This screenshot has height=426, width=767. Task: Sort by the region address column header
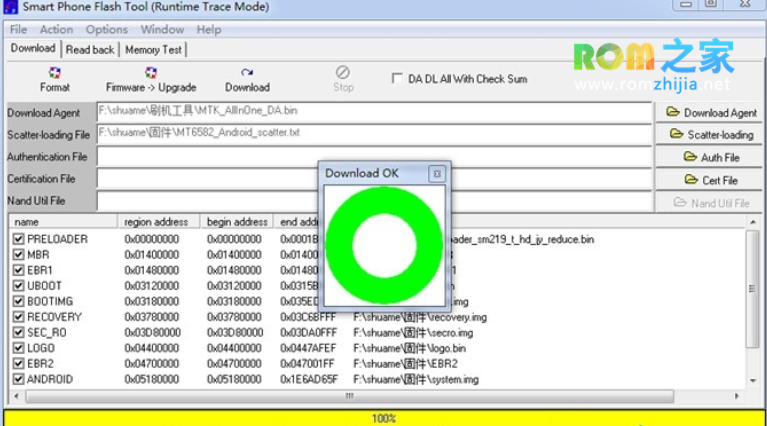[158, 222]
